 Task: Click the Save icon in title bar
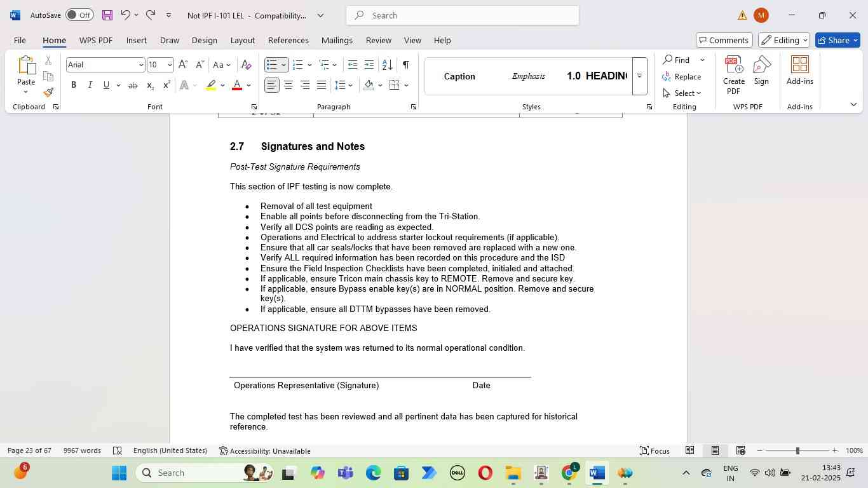(x=107, y=15)
